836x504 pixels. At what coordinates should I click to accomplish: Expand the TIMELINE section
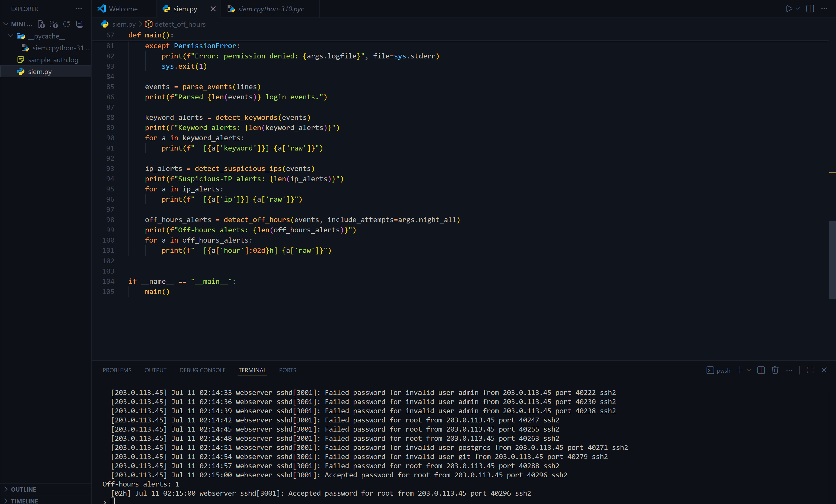[x=25, y=500]
